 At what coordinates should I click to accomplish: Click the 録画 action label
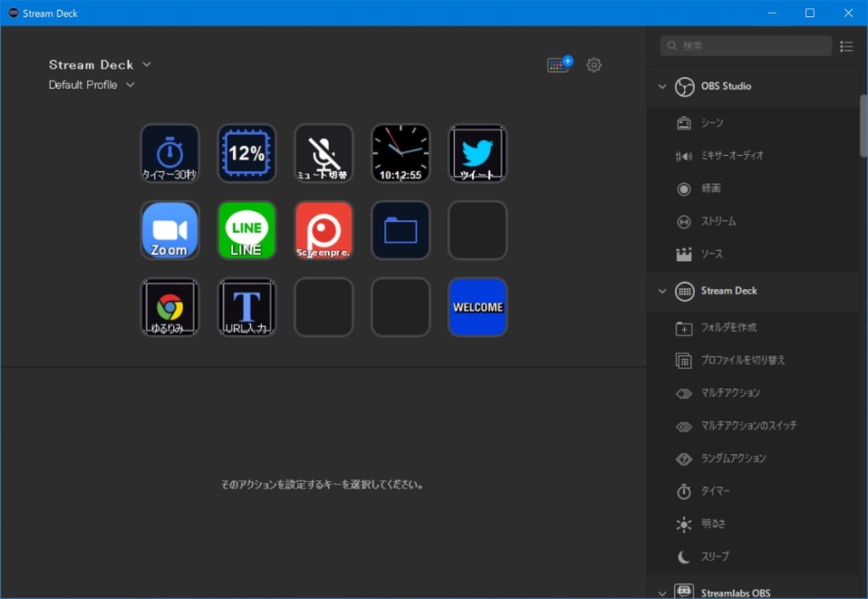[711, 189]
